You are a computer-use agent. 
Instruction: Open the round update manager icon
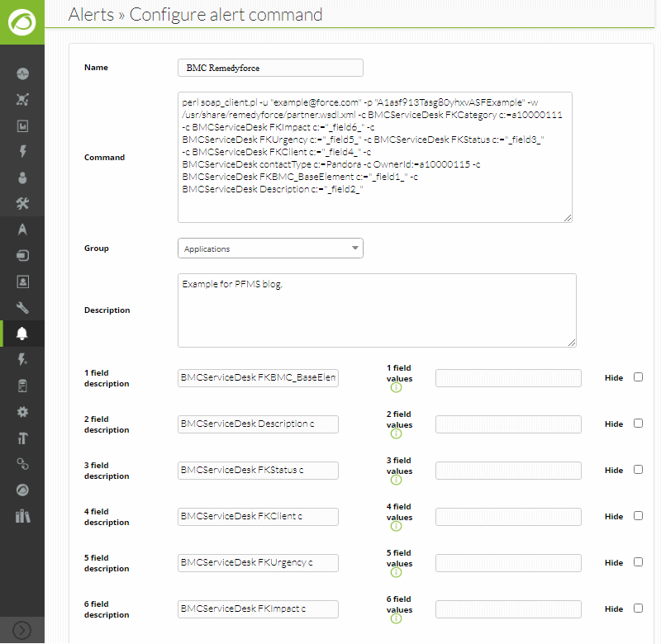[x=22, y=490]
